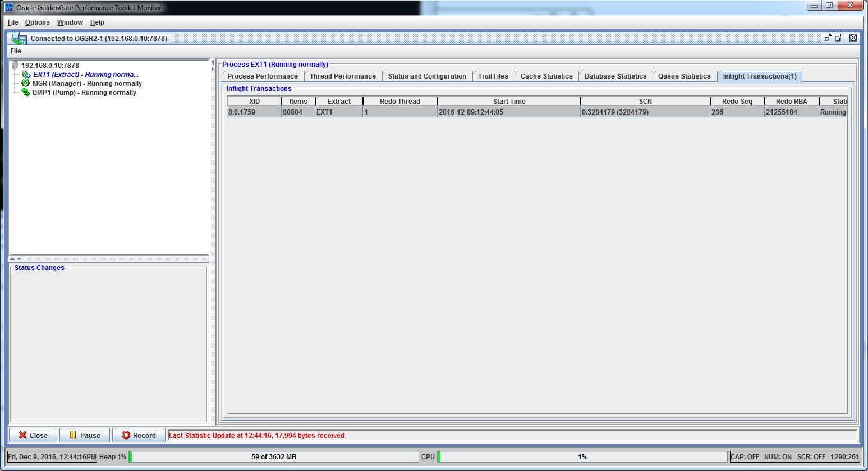Image resolution: width=868 pixels, height=471 pixels.
Task: Click the MGR manager gear icon
Action: 25,83
